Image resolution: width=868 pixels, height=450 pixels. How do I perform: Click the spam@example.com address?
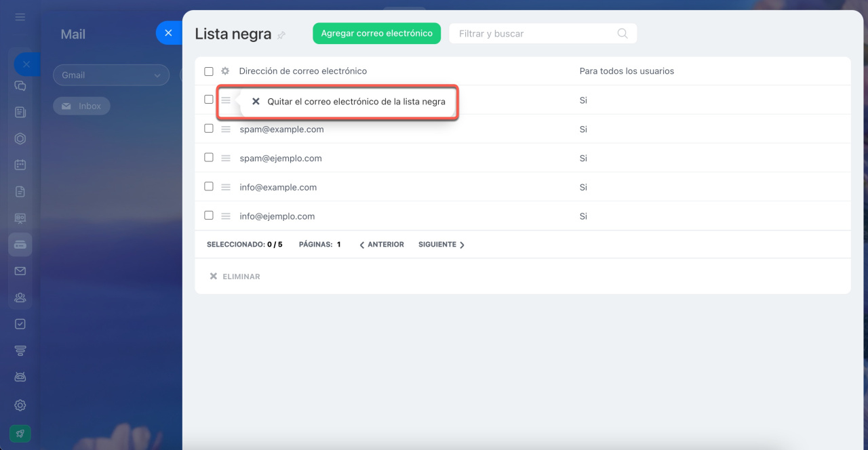(281, 129)
